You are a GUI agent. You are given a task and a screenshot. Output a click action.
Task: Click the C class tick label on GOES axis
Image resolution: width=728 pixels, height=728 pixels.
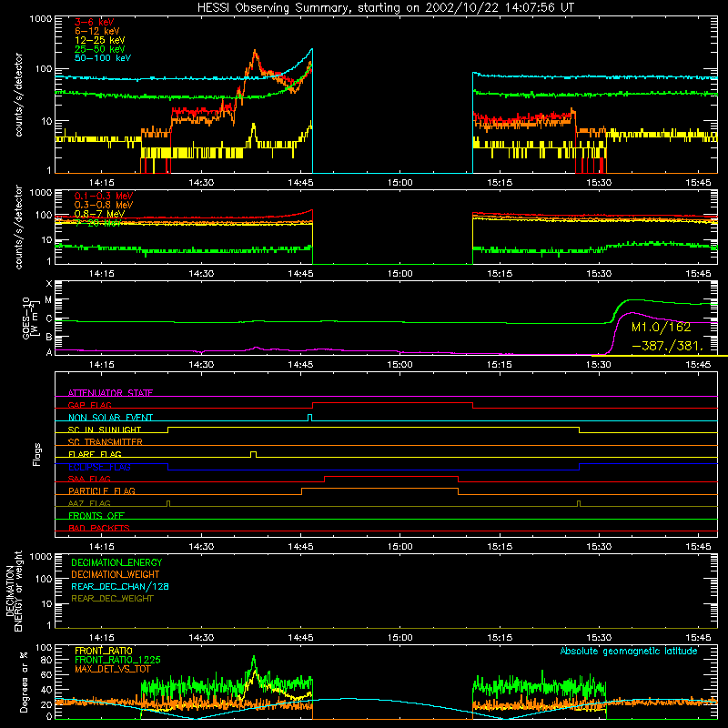tap(49, 319)
